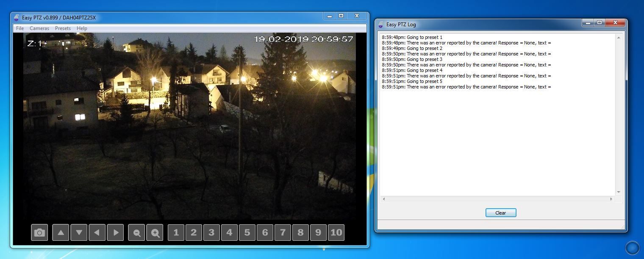Image resolution: width=644 pixels, height=259 pixels.
Task: Pan camera left with the left arrow
Action: point(97,233)
